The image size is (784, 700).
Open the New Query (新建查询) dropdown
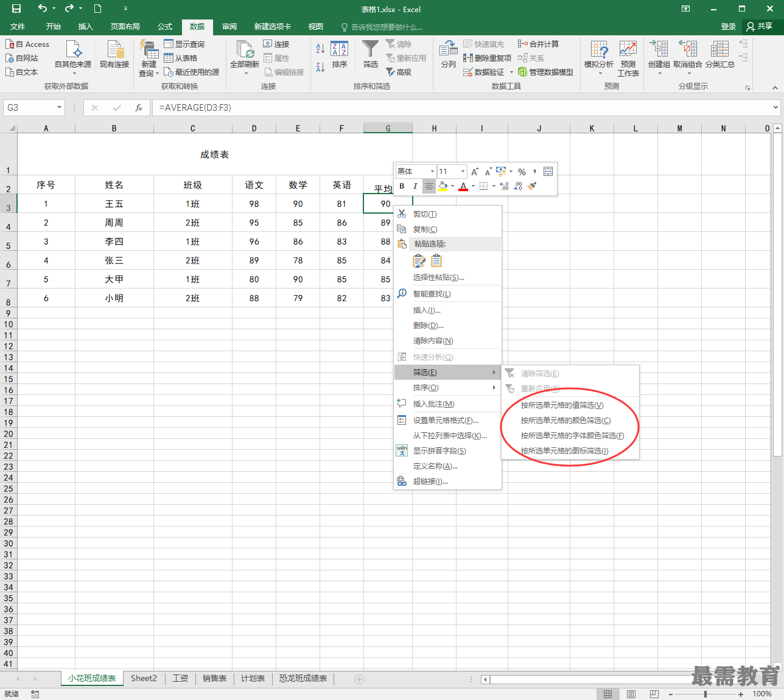point(149,58)
